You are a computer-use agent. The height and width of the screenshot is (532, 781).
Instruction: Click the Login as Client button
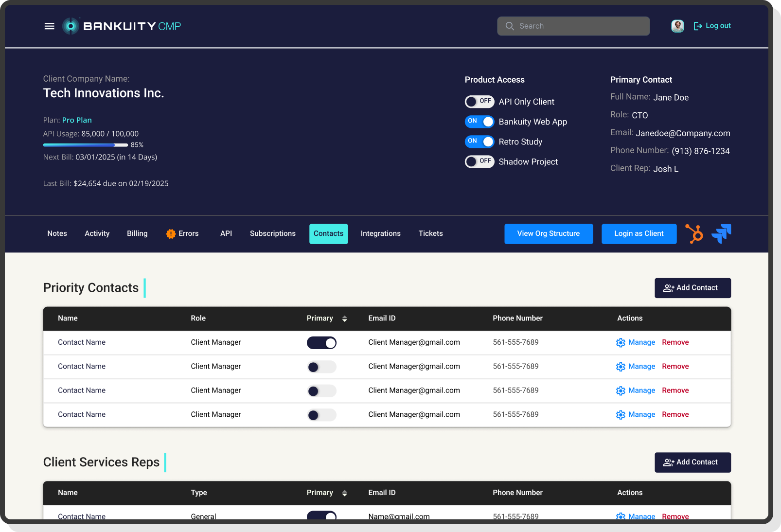639,233
